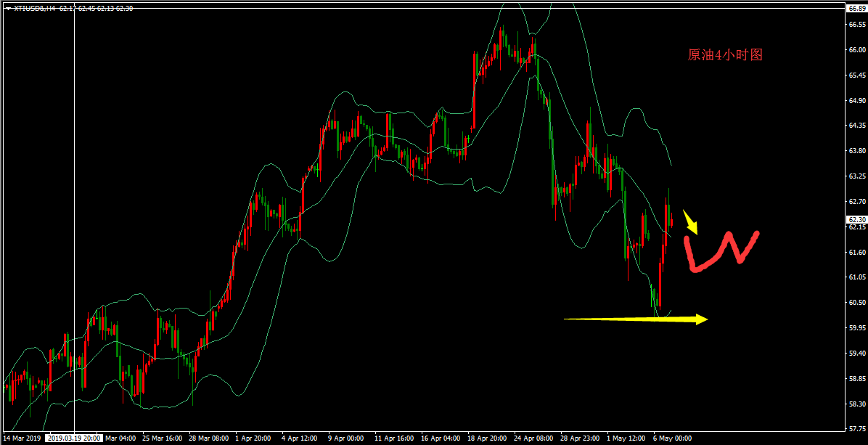Click the 24 Apr 08:00 time label
The height and width of the screenshot is (445, 868).
[533, 438]
